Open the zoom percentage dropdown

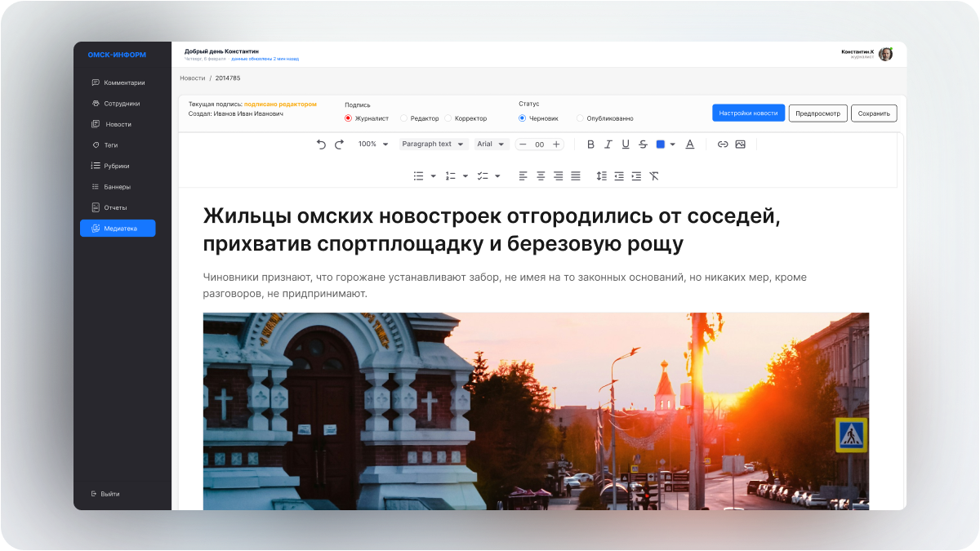point(374,144)
